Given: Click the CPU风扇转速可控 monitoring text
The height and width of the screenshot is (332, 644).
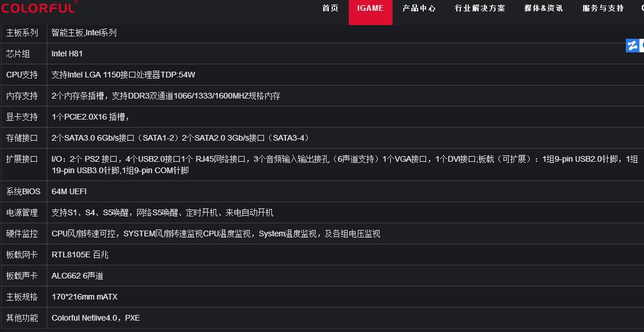Looking at the screenshot, I should tap(216, 234).
